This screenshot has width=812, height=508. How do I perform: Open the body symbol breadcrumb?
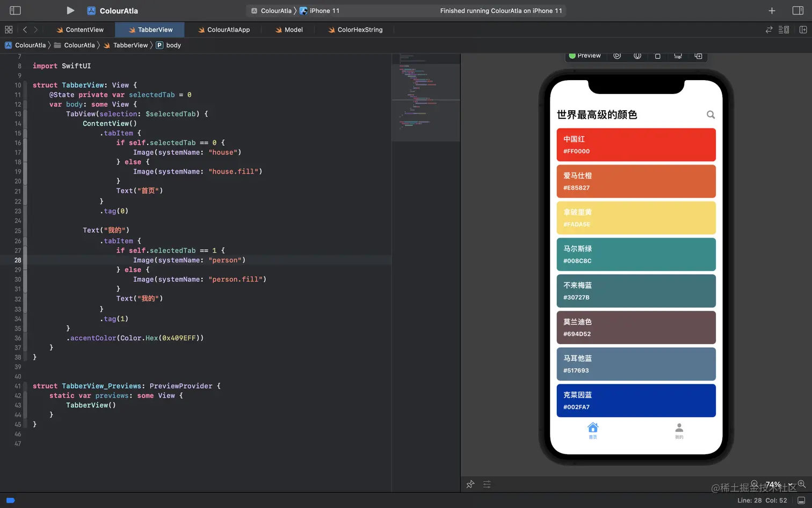coord(169,45)
